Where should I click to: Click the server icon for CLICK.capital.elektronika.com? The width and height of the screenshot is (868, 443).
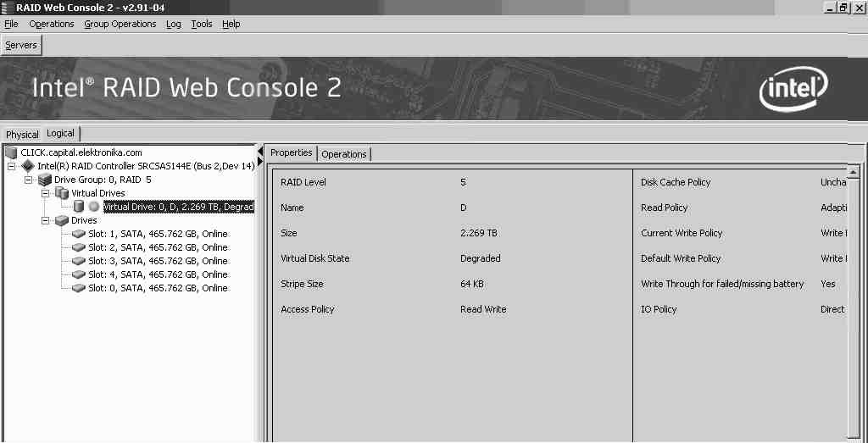tap(11, 152)
